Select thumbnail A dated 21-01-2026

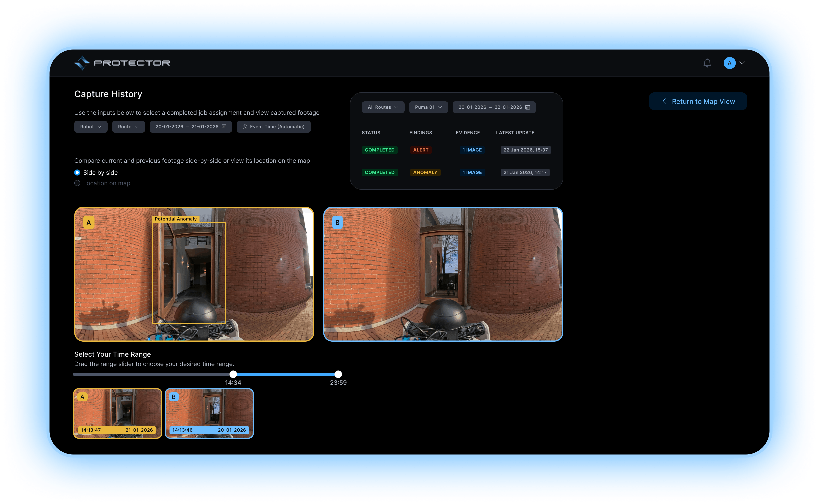coord(118,413)
